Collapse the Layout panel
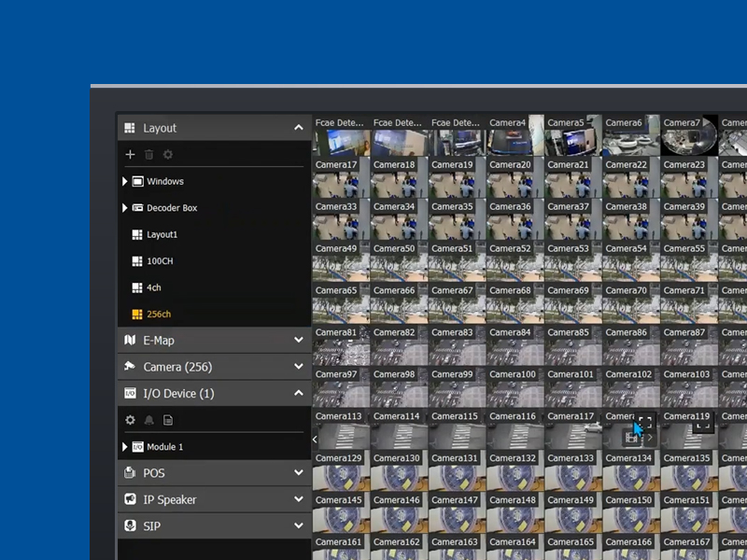Screen dimensions: 747x560 pyautogui.click(x=298, y=128)
